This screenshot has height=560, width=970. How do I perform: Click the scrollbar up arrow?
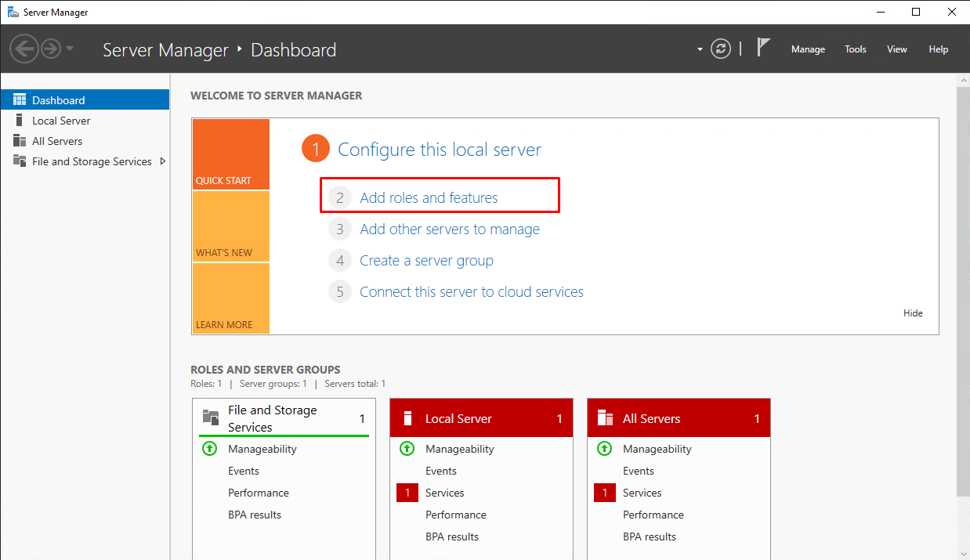pyautogui.click(x=963, y=79)
